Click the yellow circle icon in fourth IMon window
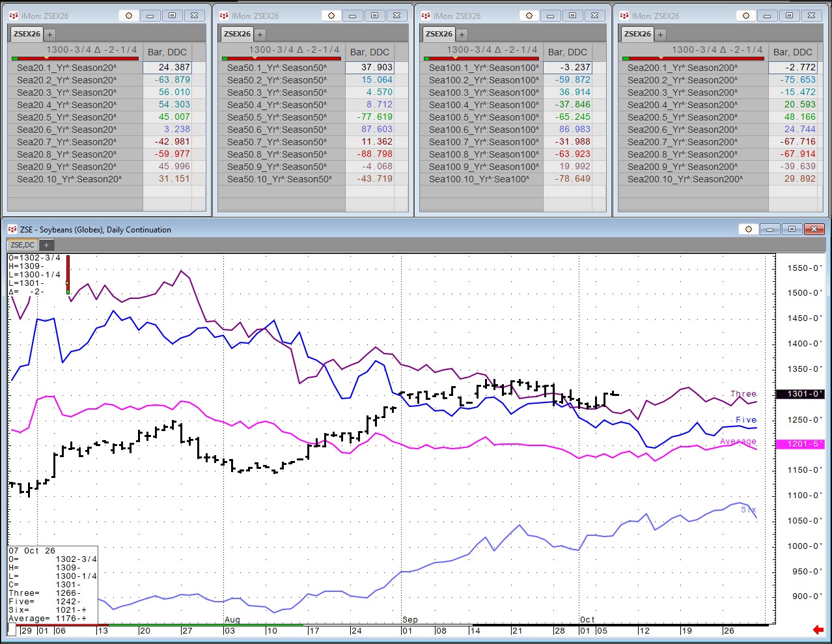This screenshot has width=832, height=644. pyautogui.click(x=746, y=16)
